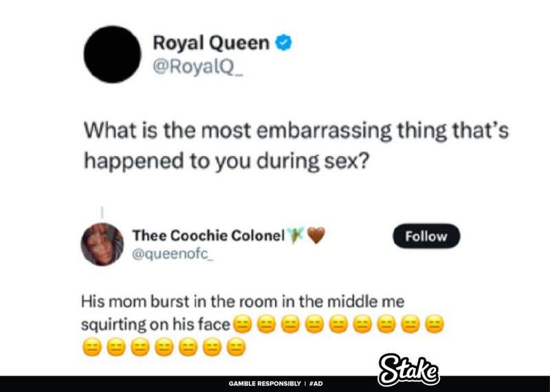Open Royal Queen's black profile picture
This screenshot has height=392, width=550.
point(112,54)
